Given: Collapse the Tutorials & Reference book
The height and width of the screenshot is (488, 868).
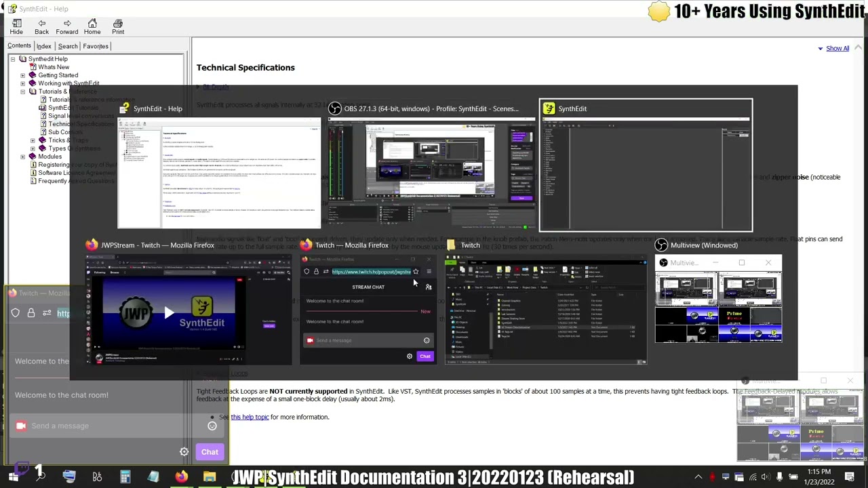Looking at the screenshot, I should point(22,91).
